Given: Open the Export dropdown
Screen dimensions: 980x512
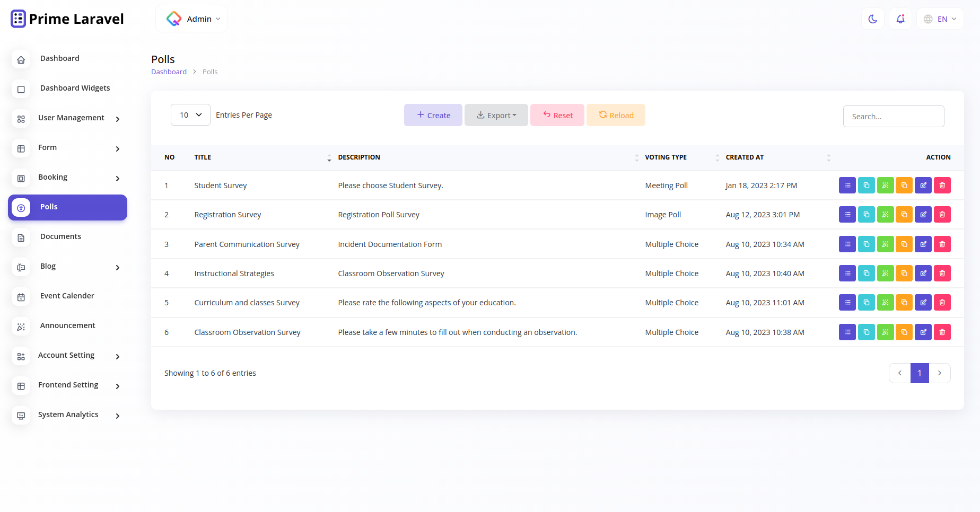Looking at the screenshot, I should (496, 114).
